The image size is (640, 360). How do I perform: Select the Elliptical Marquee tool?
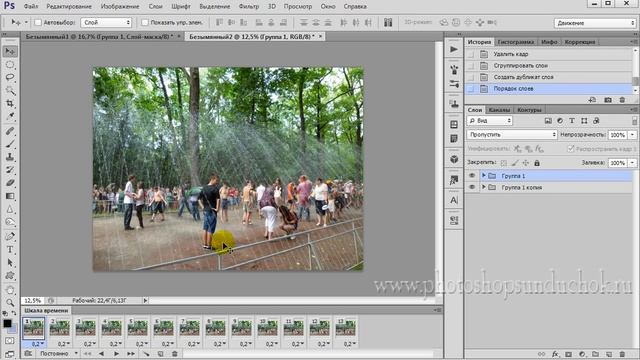click(x=10, y=64)
